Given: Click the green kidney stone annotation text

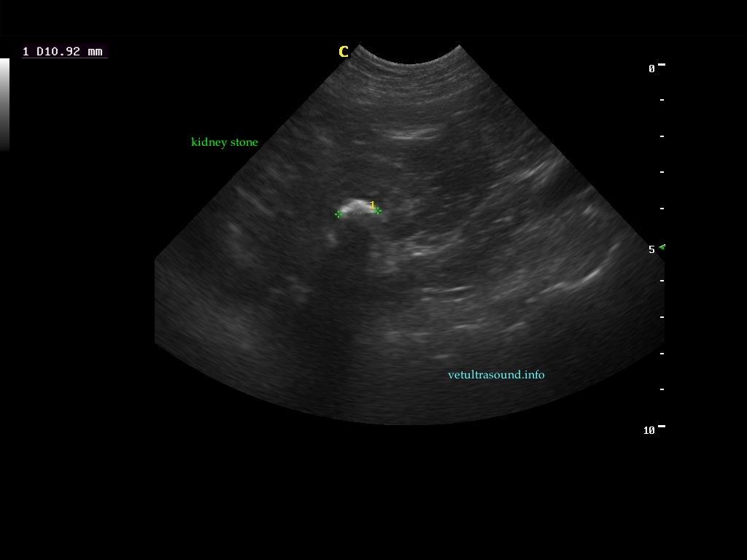Looking at the screenshot, I should [x=224, y=142].
